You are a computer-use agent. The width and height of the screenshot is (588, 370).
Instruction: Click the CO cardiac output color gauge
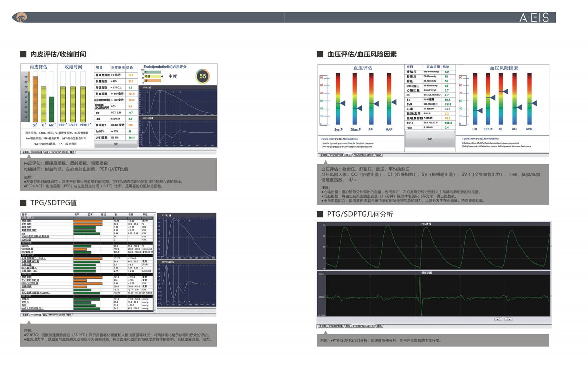(x=514, y=99)
